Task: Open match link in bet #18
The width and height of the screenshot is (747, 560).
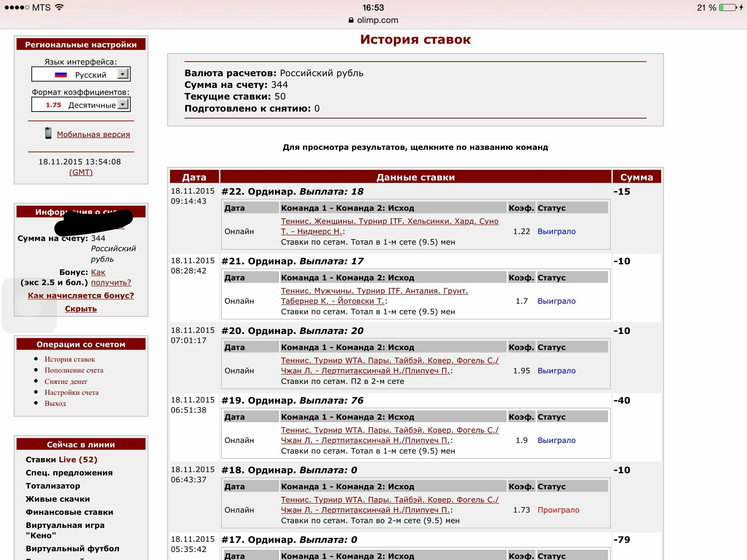Action: click(x=390, y=505)
